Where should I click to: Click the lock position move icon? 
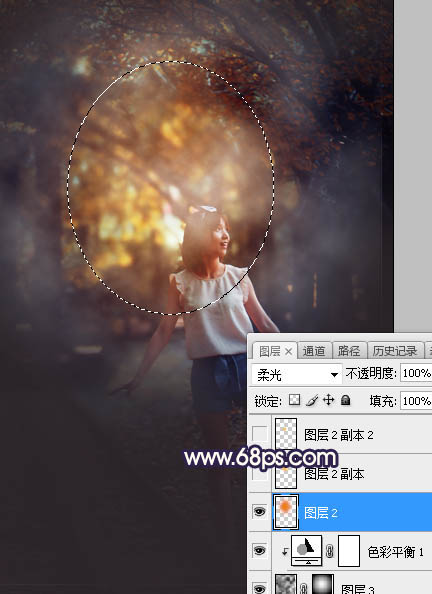(328, 400)
